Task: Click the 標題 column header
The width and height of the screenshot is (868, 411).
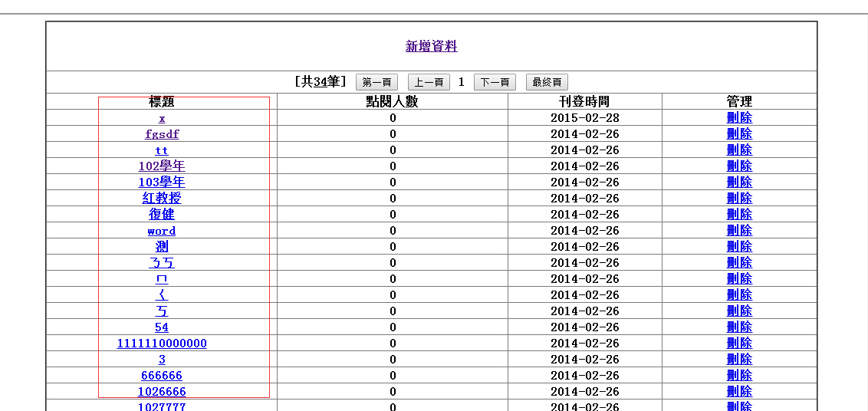Action: tap(162, 101)
